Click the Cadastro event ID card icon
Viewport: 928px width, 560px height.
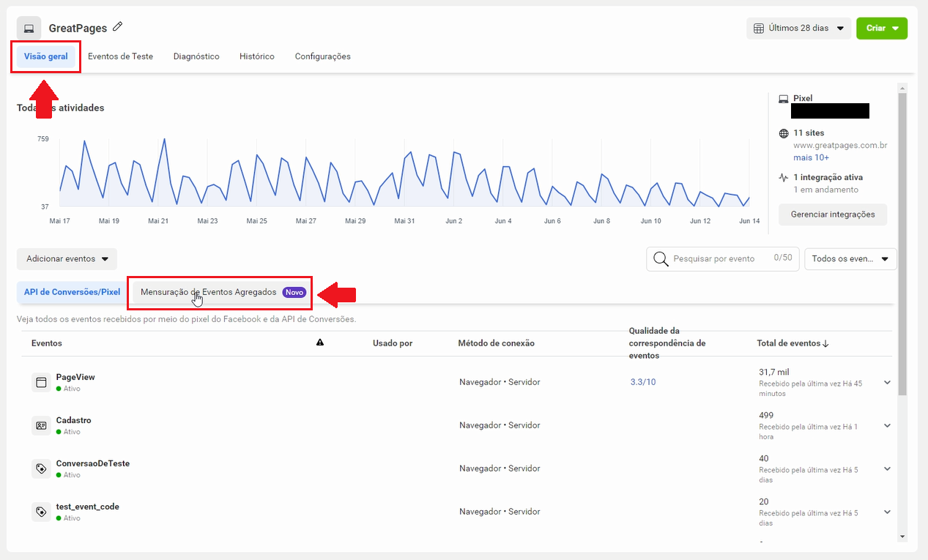(41, 425)
